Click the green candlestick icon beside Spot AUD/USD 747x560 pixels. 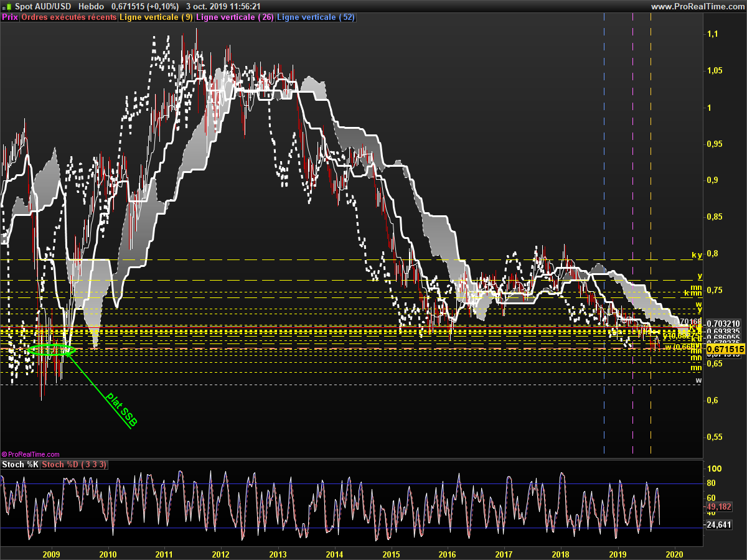pos(6,6)
